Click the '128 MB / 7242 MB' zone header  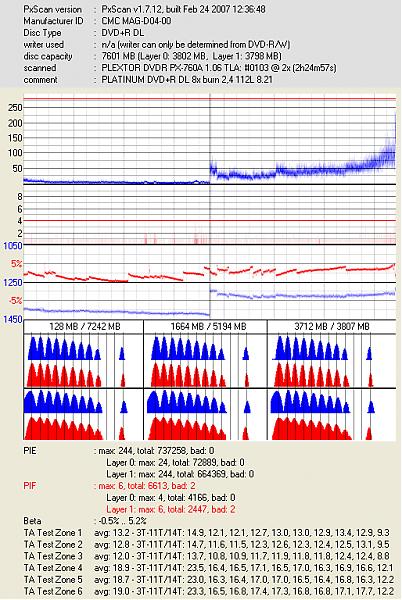85,327
